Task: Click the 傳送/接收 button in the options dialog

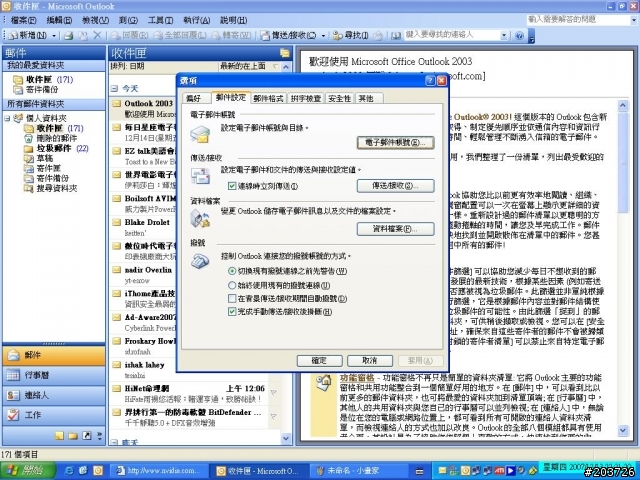Action: point(395,186)
